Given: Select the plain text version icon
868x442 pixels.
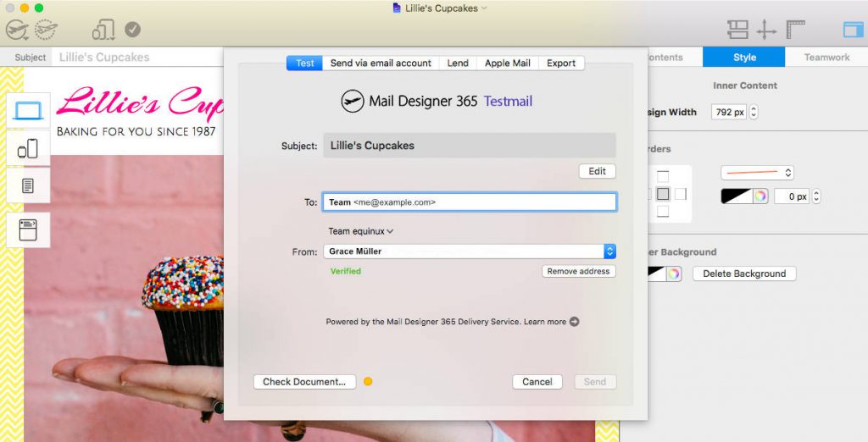Looking at the screenshot, I should [28, 185].
